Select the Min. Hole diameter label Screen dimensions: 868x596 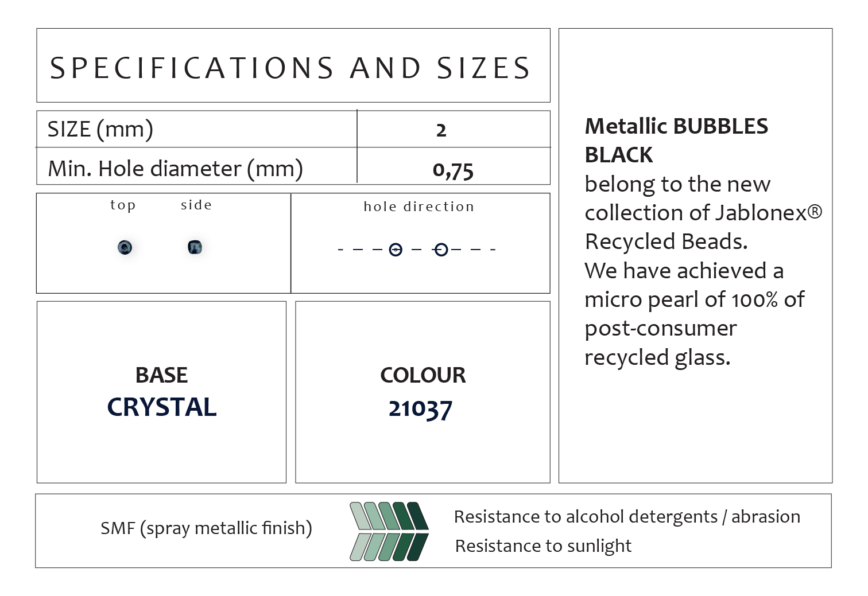175,169
